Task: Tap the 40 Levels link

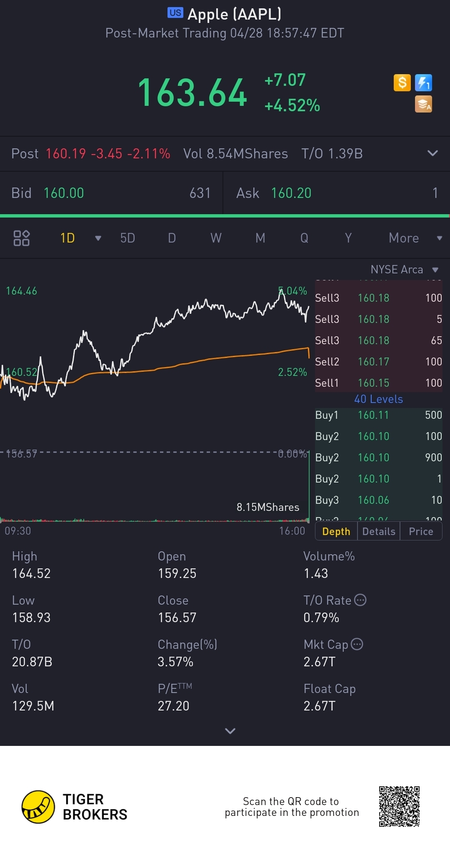Action: coord(378,399)
